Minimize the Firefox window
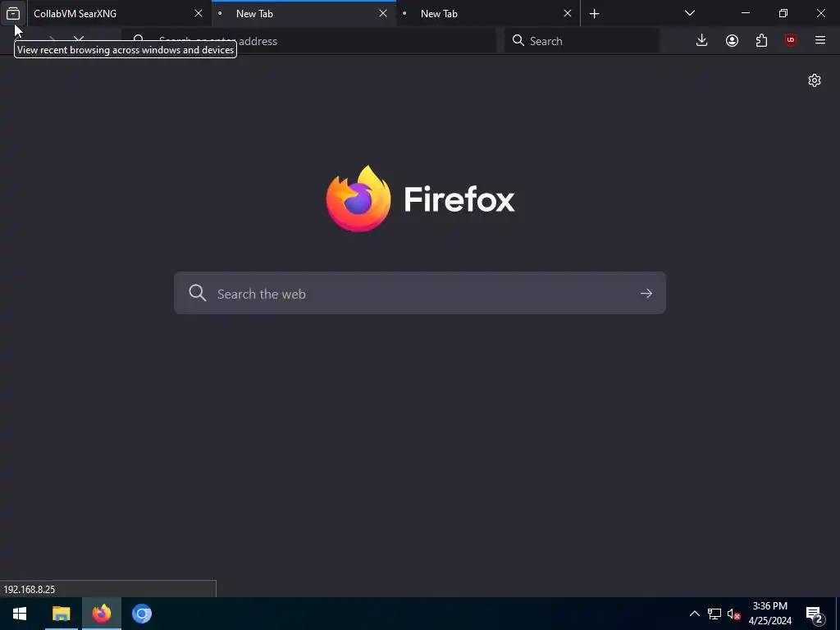Image resolution: width=840 pixels, height=630 pixels. coord(746,13)
